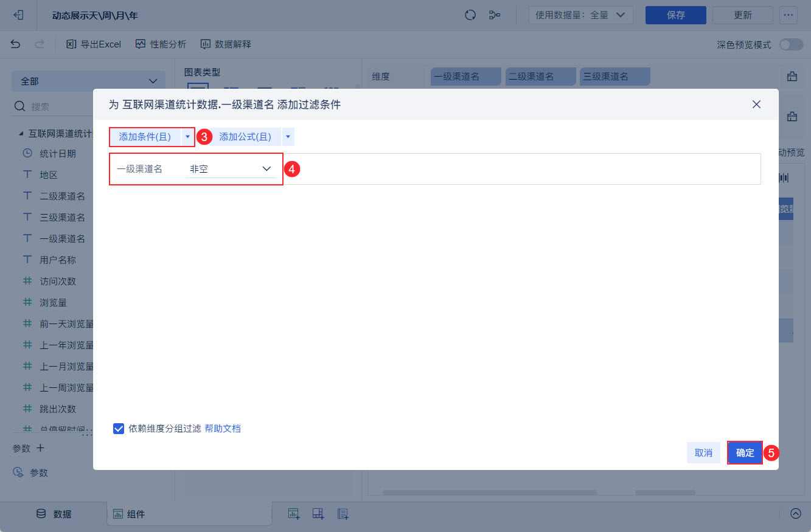Viewport: 811px width, 532px height.
Task: Click the number-type icon beside 访问次数
Action: (x=27, y=281)
